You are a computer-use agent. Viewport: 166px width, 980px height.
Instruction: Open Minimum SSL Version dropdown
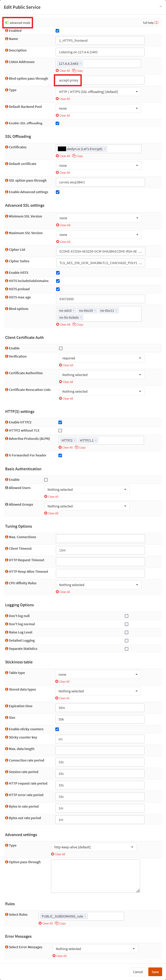99,218
